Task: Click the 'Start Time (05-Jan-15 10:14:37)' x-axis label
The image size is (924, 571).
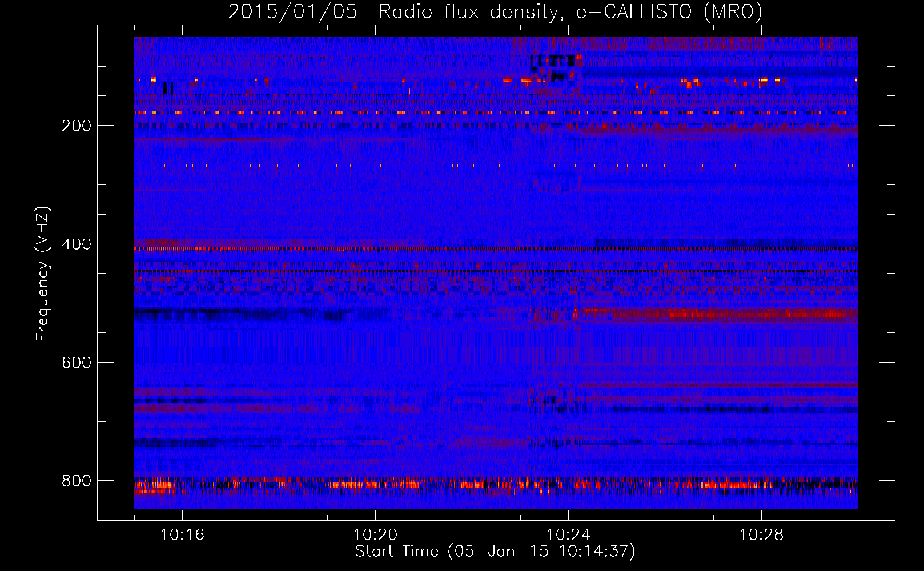Action: point(495,552)
